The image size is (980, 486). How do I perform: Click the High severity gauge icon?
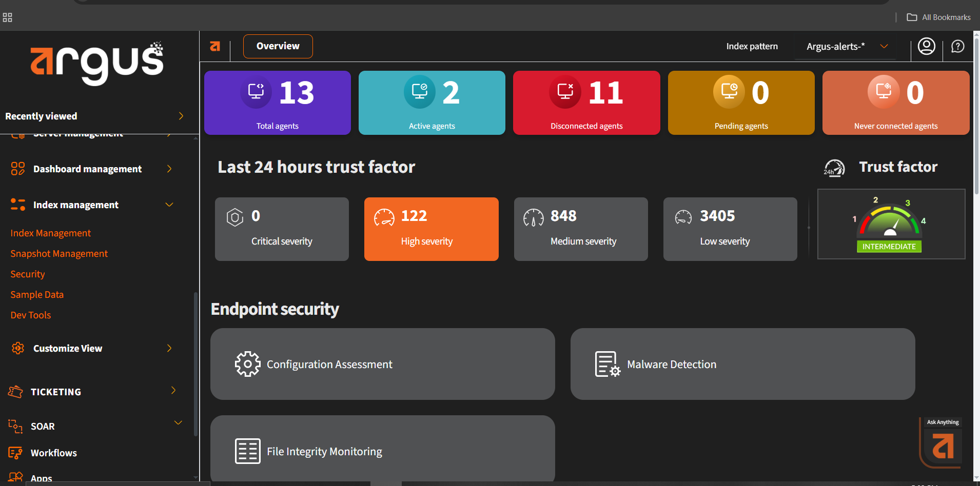[384, 217]
